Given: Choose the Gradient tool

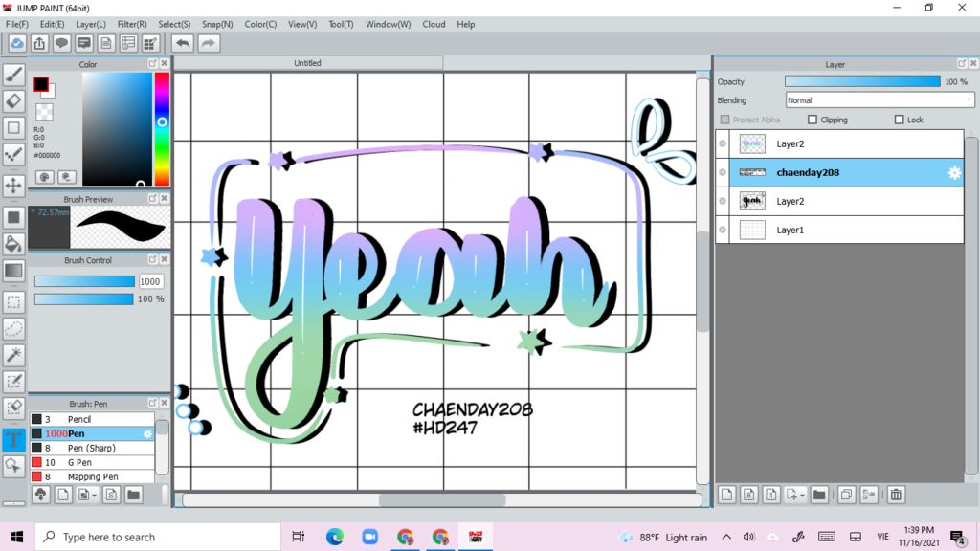Looking at the screenshot, I should coord(13,271).
